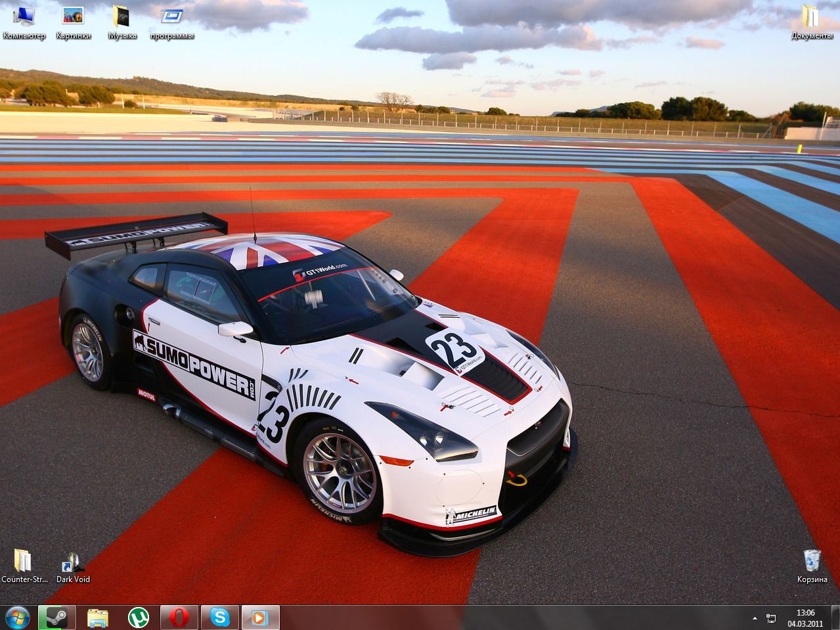Click the Show desktop strip
Viewport: 840px width, 630px height.
[836, 618]
